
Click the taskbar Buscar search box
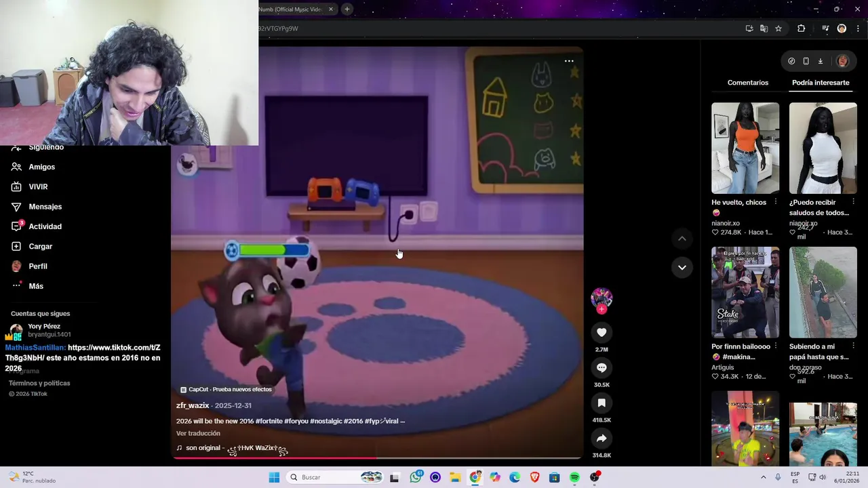[335, 477]
